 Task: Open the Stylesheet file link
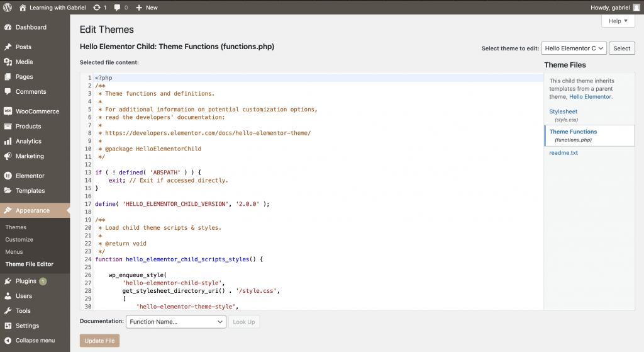pos(563,111)
